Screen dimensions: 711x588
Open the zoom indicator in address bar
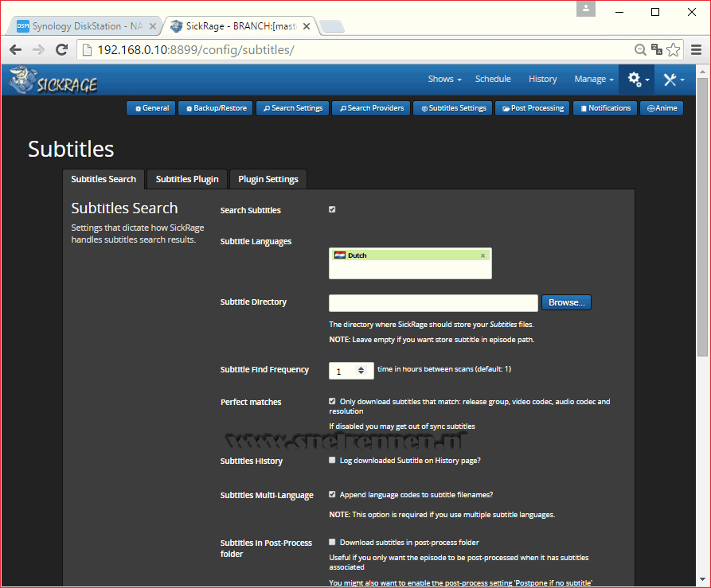click(640, 50)
